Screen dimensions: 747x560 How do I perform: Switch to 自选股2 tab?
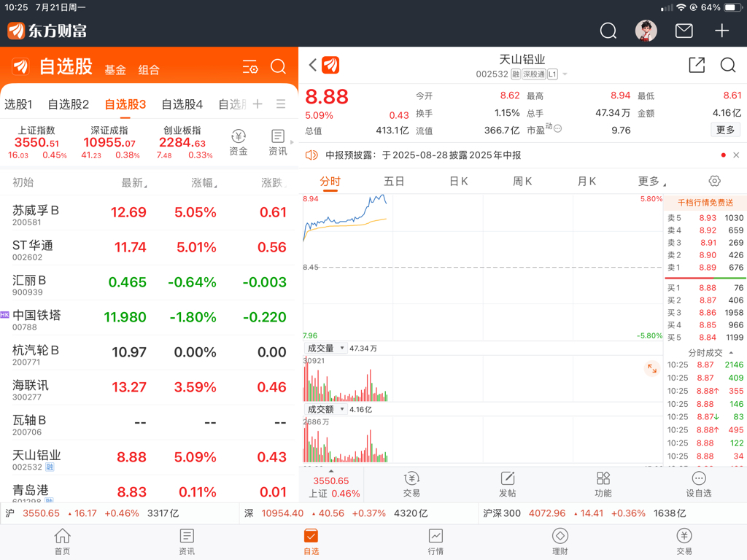click(x=68, y=104)
